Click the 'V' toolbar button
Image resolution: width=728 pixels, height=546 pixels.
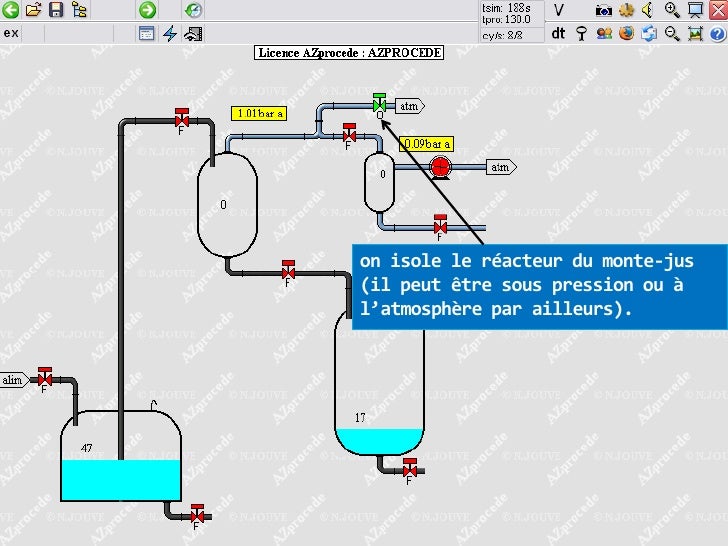(559, 10)
